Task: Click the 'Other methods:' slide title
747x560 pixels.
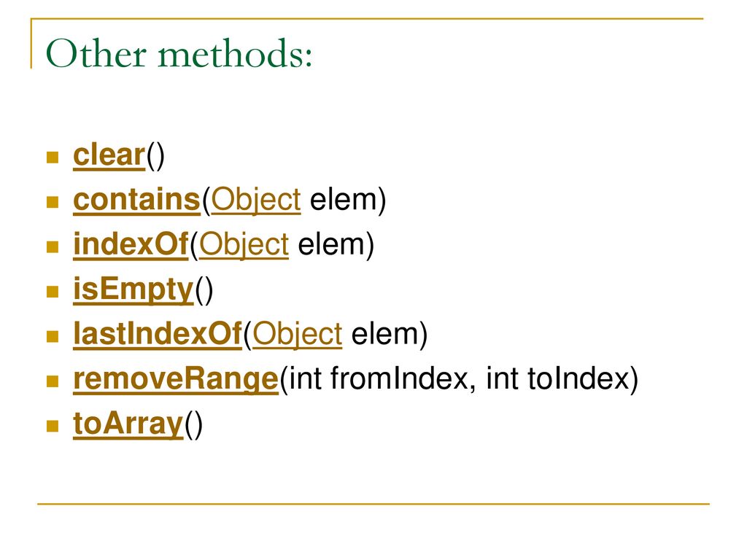Action: pos(179,53)
